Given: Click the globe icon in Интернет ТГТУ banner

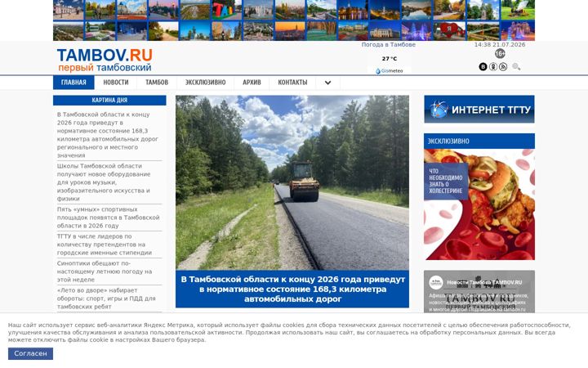Looking at the screenshot, I should point(438,110).
